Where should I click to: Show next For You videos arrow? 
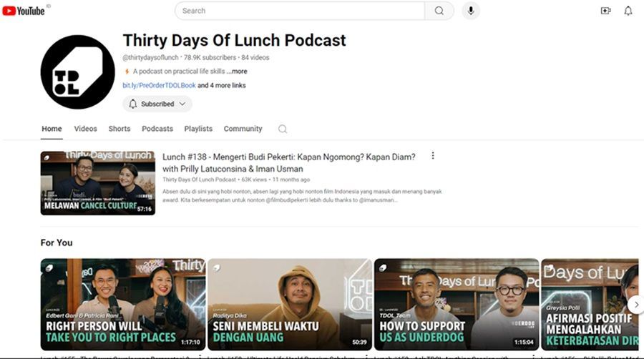pos(636,305)
